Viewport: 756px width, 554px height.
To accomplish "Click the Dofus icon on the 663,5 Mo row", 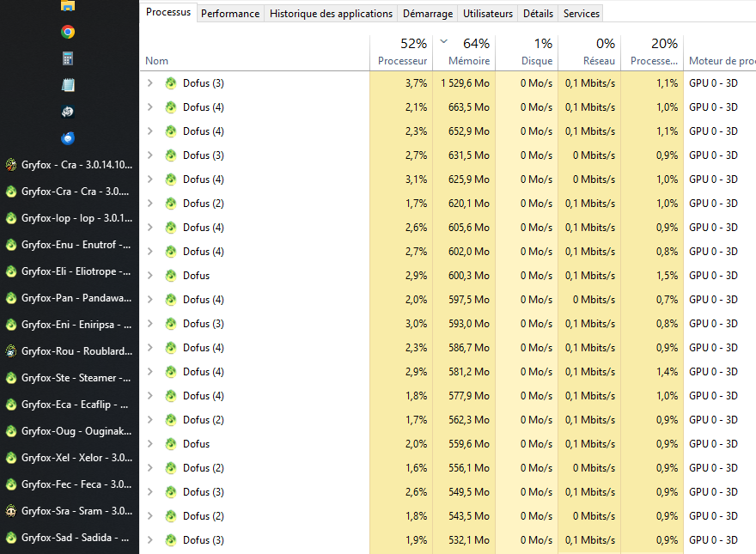I will coord(171,107).
